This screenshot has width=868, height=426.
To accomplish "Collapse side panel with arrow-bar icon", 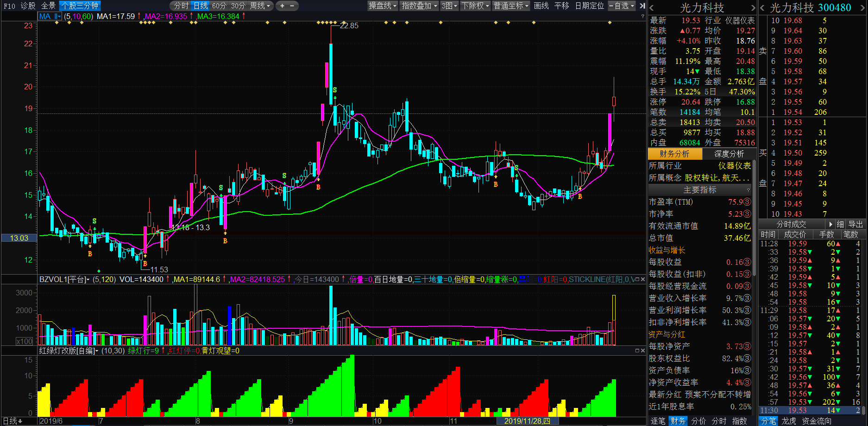I will (642, 6).
